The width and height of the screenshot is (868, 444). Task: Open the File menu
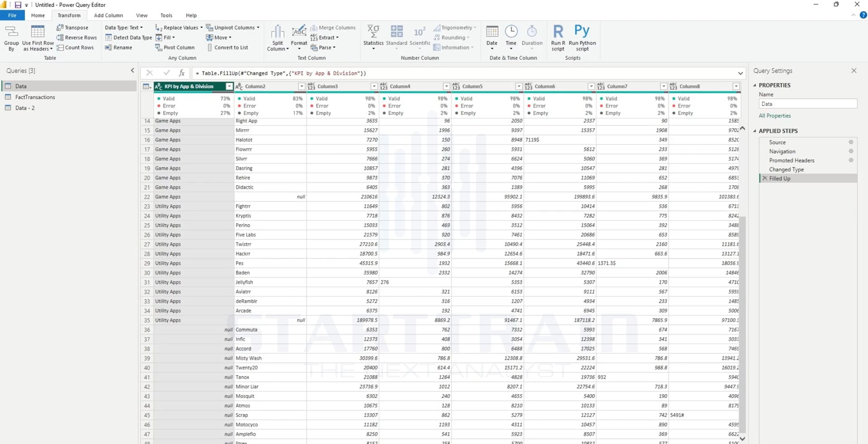tap(12, 15)
